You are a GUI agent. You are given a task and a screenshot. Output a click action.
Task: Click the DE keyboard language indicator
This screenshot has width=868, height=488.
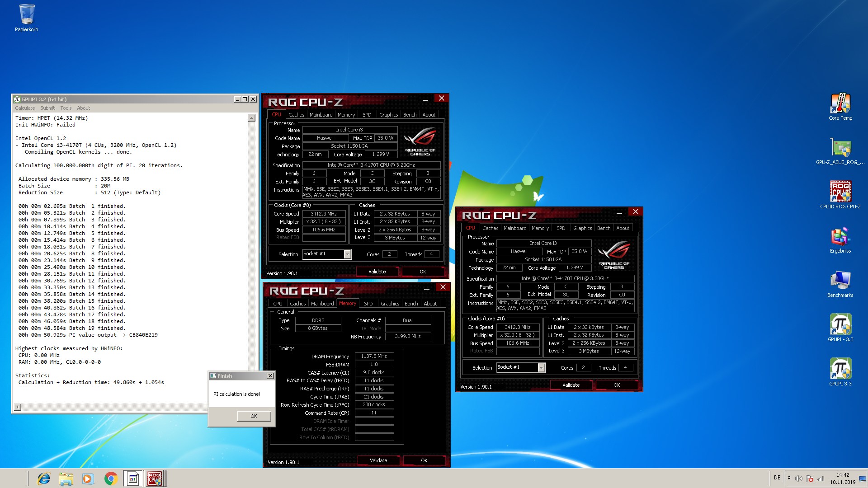(x=777, y=478)
